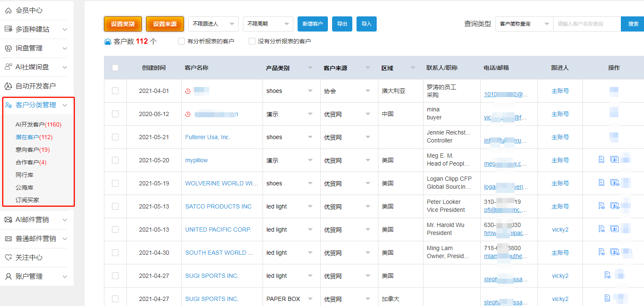This screenshot has height=306, width=644.
Task: Focus the 请输入客户名称查询 search field
Action: click(x=587, y=24)
